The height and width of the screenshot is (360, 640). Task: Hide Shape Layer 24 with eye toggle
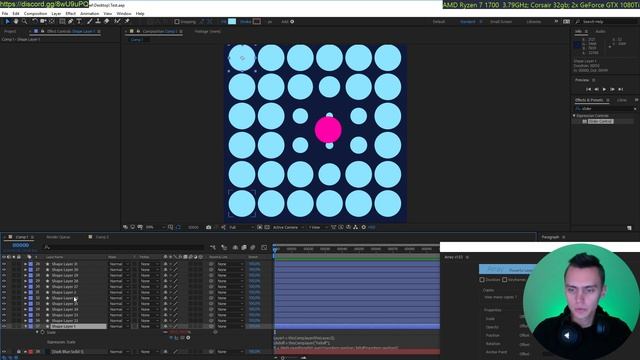[4, 309]
